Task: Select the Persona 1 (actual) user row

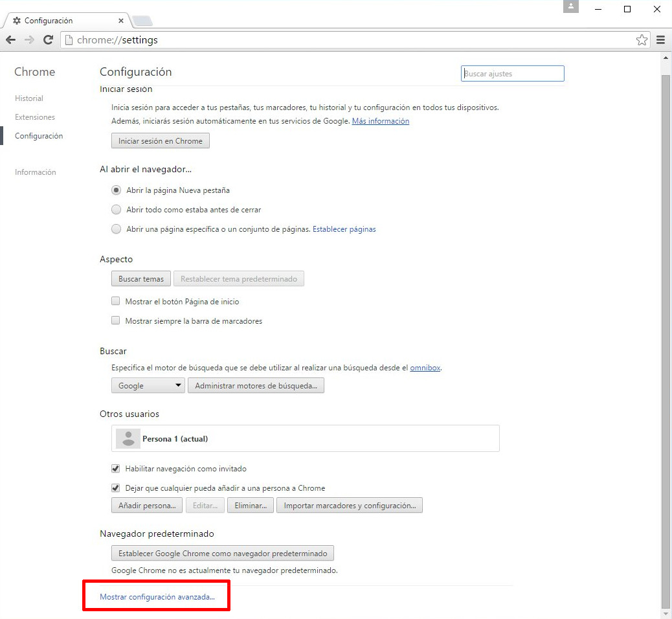Action: coord(306,438)
